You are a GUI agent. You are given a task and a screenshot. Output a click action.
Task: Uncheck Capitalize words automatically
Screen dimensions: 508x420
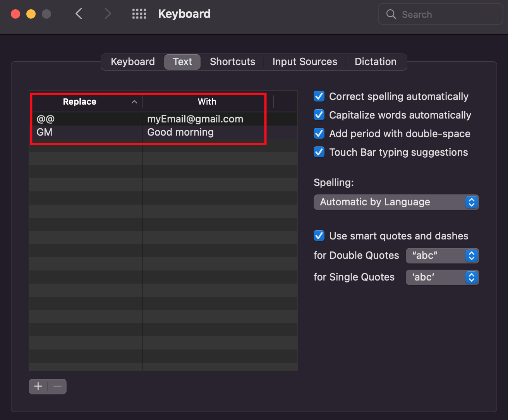(319, 115)
